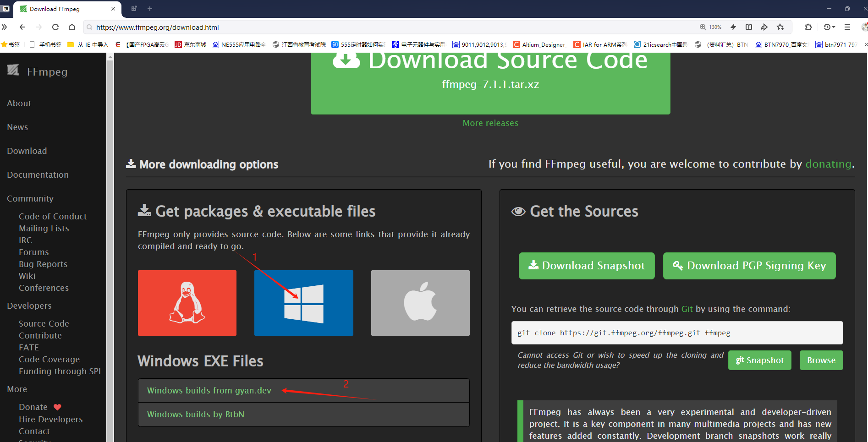Click green Download Source Code button
Viewport: 868px width, 442px height.
coord(490,83)
